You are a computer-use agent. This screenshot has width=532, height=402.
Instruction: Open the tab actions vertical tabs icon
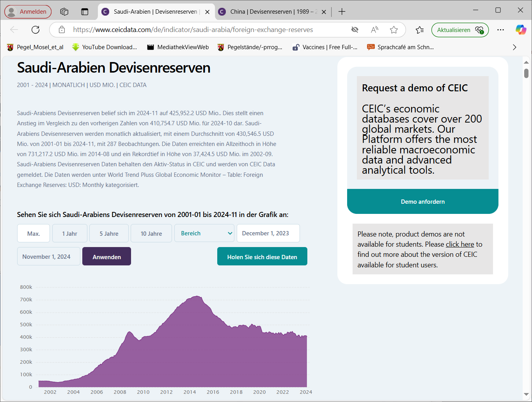click(x=85, y=12)
